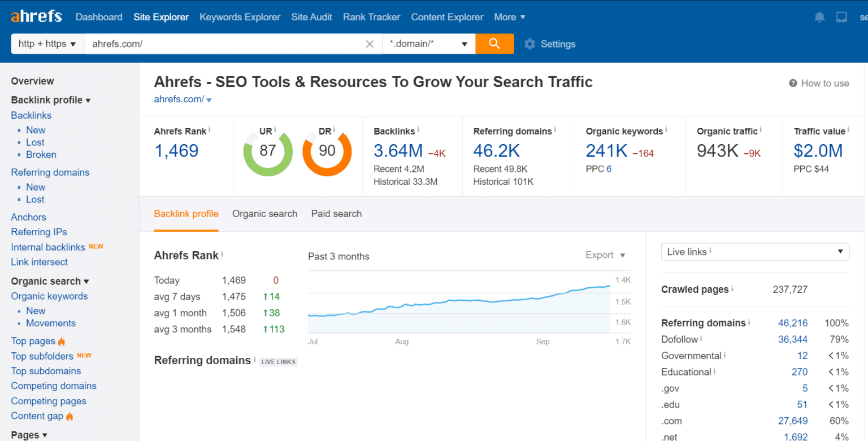Open Keywords Explorer from the top menu
Screen dimensions: 868x441
240,17
